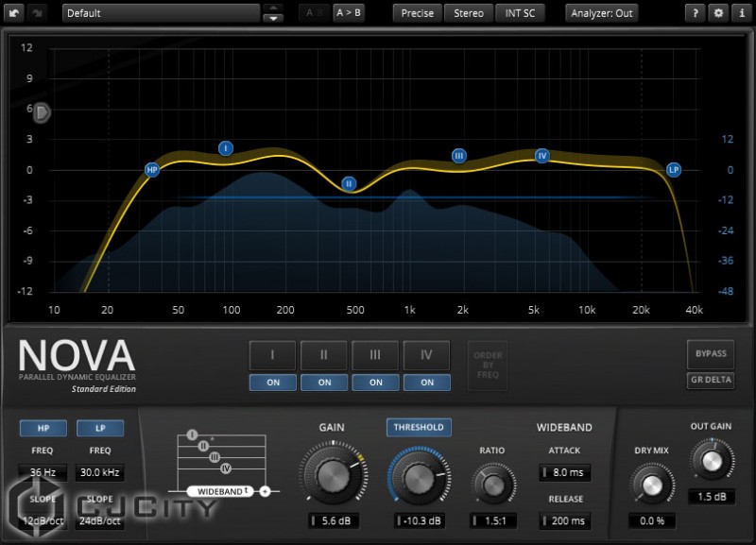Click the out gain 1.5 dB field
This screenshot has height=545, width=756.
[x=712, y=497]
